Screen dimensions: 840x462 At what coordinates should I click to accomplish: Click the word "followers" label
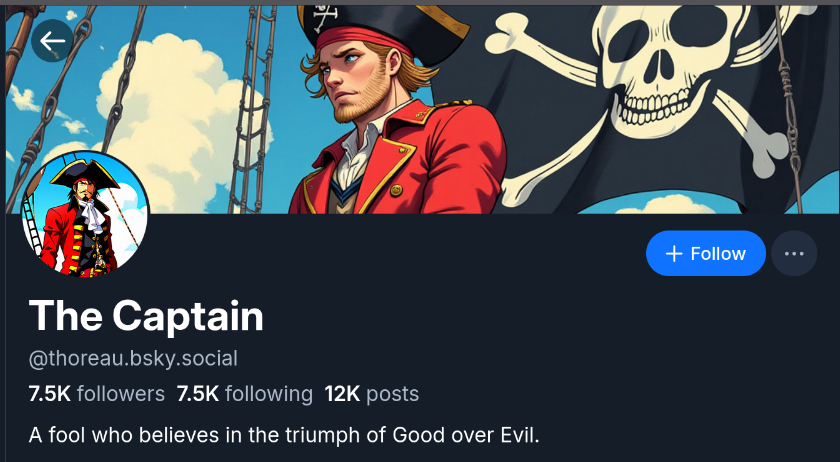120,393
